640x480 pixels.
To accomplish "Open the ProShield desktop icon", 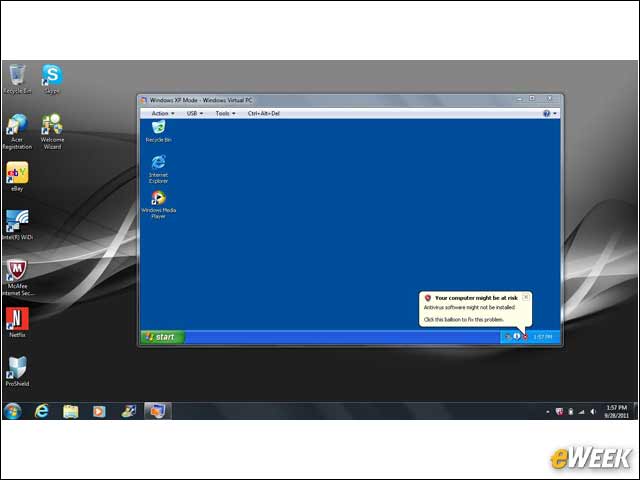I will tap(17, 371).
